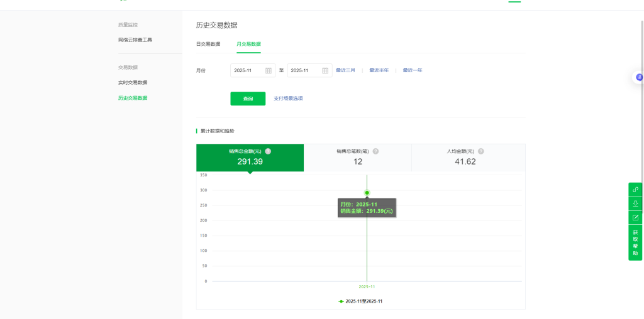This screenshot has height=319, width=644.
Task: Select 销售总金额(元) metric card
Action: 250,158
